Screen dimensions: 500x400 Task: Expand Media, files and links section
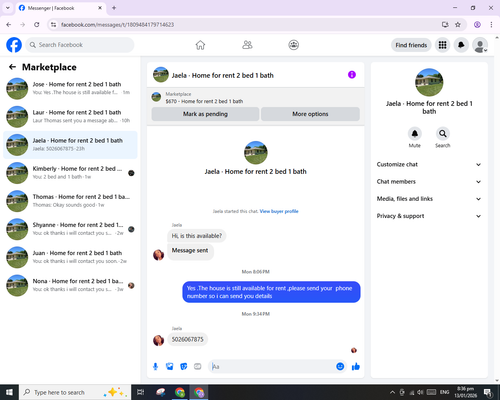click(429, 199)
